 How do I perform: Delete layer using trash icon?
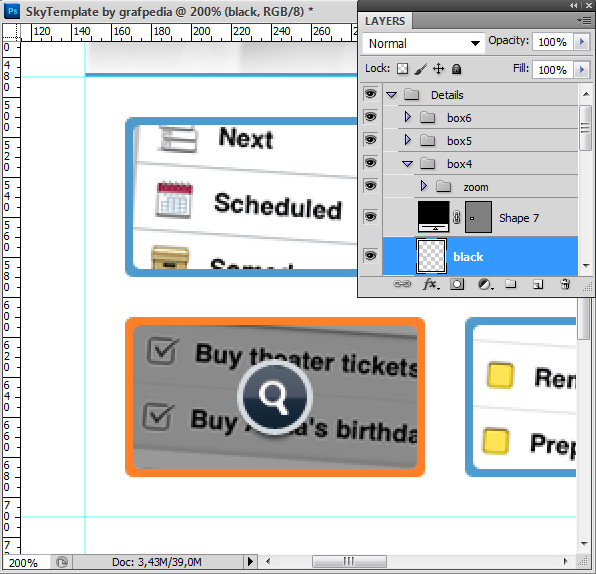click(x=565, y=284)
